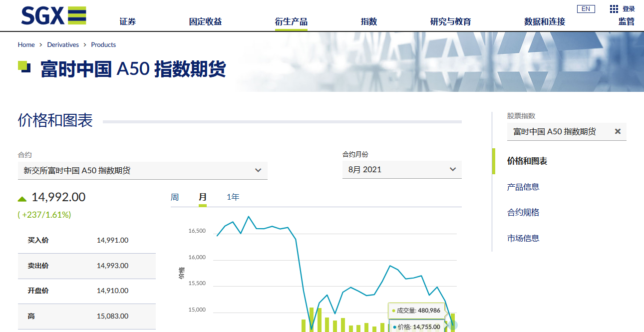Open the 固定收益 menu
The height and width of the screenshot is (332, 644).
[205, 21]
